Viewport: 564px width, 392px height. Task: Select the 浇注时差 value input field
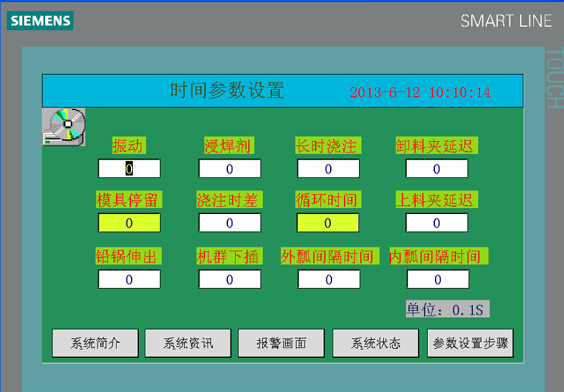coord(230,223)
